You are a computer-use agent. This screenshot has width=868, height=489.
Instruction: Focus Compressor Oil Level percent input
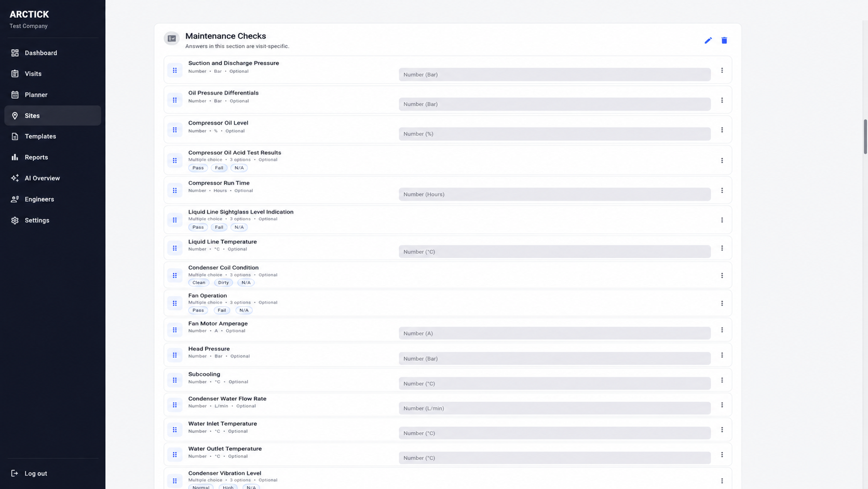tap(554, 134)
